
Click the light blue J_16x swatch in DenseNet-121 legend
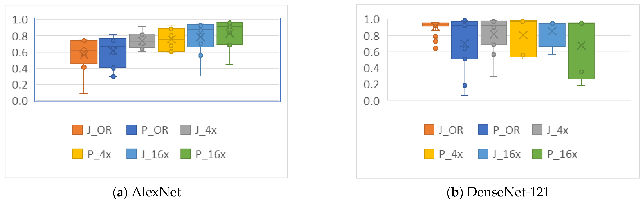tap(483, 154)
